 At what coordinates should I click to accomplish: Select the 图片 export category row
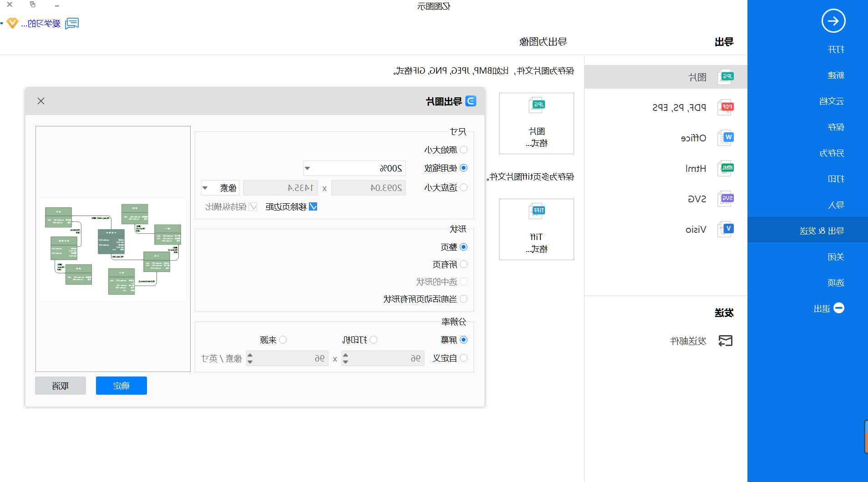[666, 77]
